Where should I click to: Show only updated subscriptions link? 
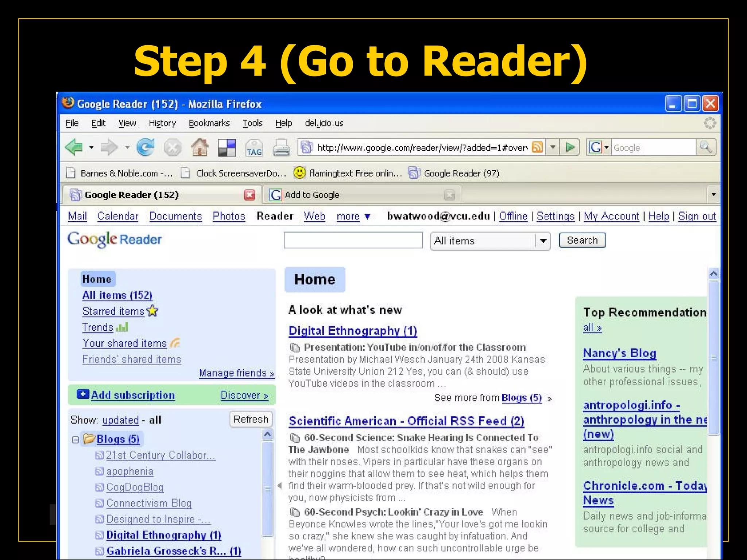point(120,420)
